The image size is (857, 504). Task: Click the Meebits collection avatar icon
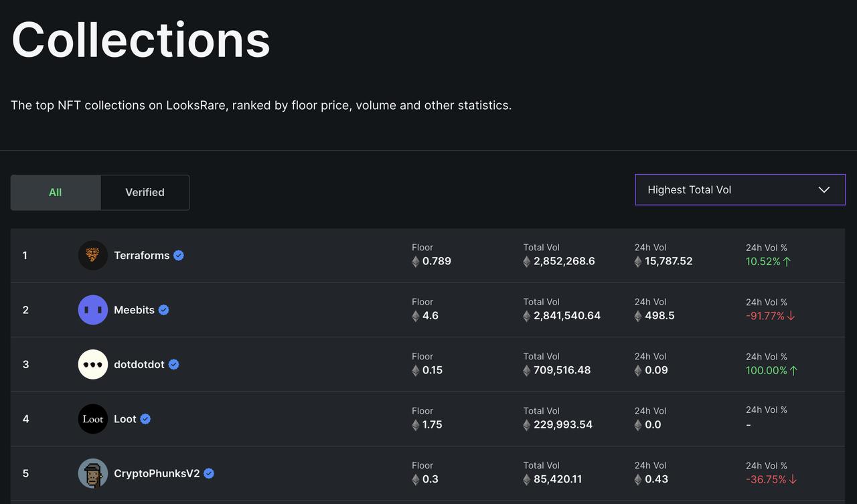click(92, 310)
